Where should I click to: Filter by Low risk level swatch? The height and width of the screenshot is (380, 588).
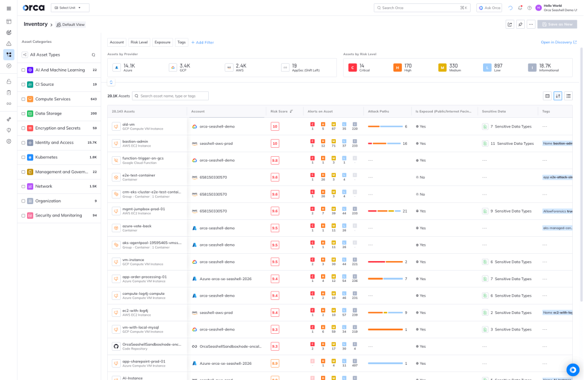point(487,68)
